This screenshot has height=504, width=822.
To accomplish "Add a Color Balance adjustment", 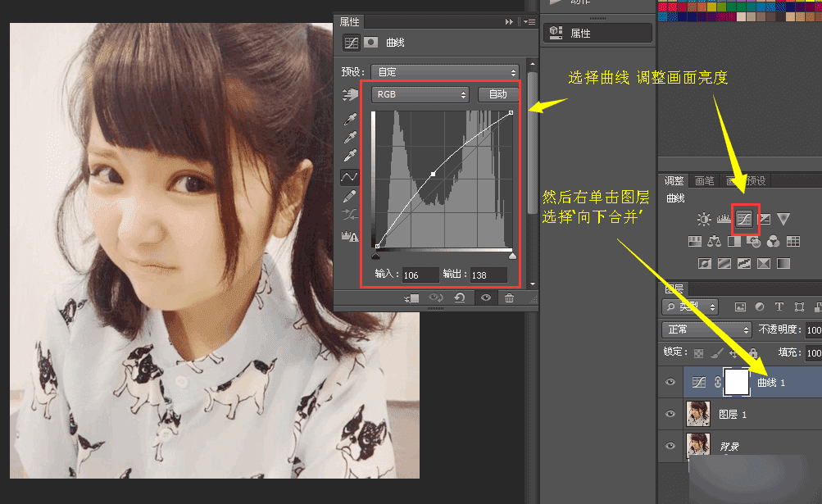I will coord(714,241).
